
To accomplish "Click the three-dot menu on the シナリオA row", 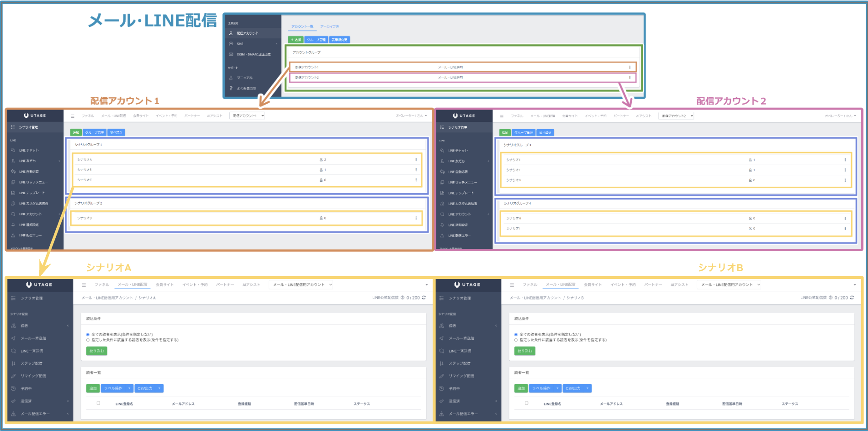I will (x=416, y=160).
